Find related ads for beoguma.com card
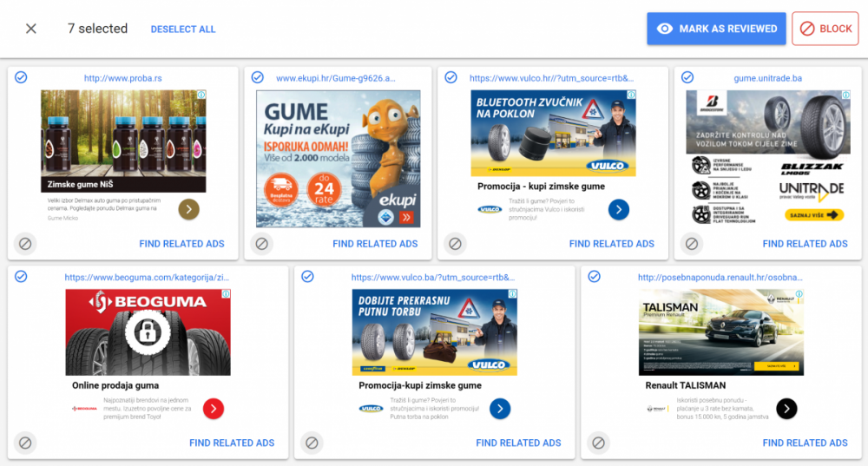Image resolution: width=868 pixels, height=466 pixels. pyautogui.click(x=232, y=443)
